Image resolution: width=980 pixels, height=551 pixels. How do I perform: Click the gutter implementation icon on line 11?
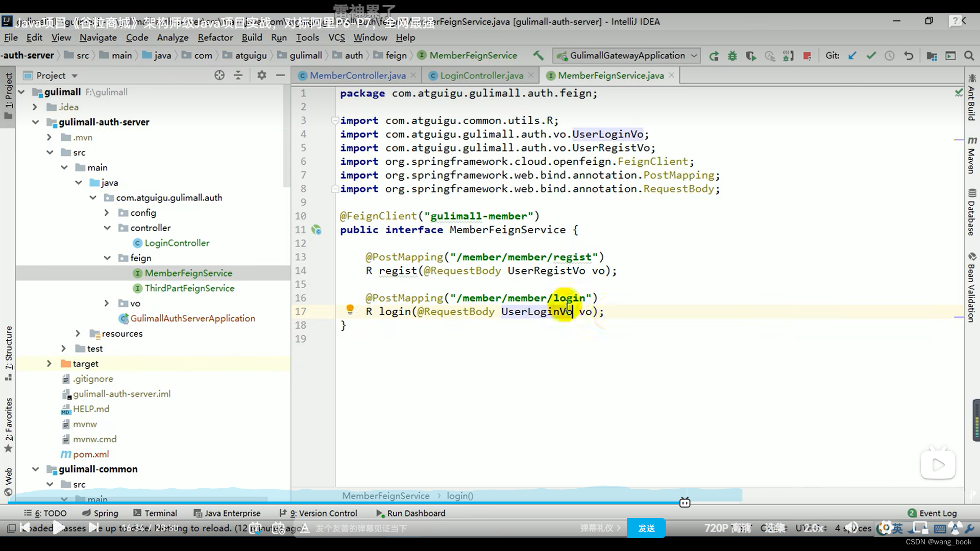(316, 230)
